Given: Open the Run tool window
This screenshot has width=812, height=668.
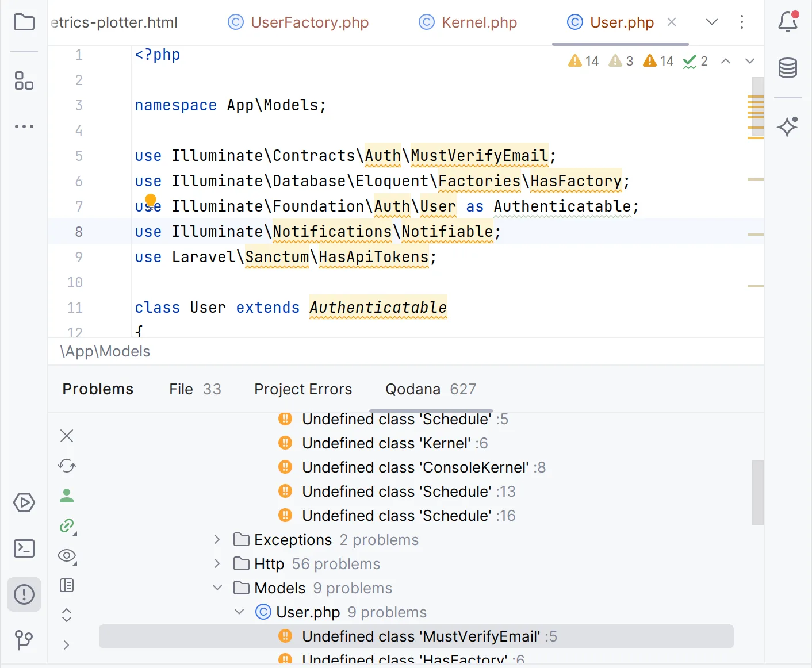Looking at the screenshot, I should point(24,502).
